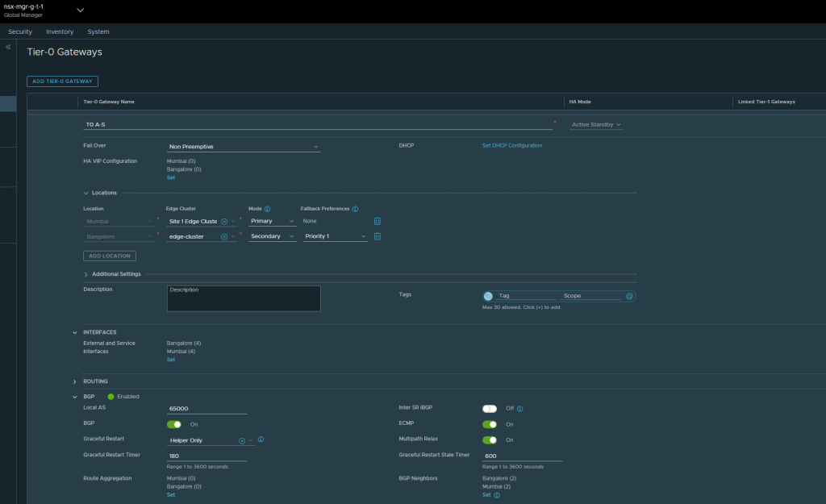
Task: Open the Active Standby HA Mode dropdown
Action: point(596,125)
